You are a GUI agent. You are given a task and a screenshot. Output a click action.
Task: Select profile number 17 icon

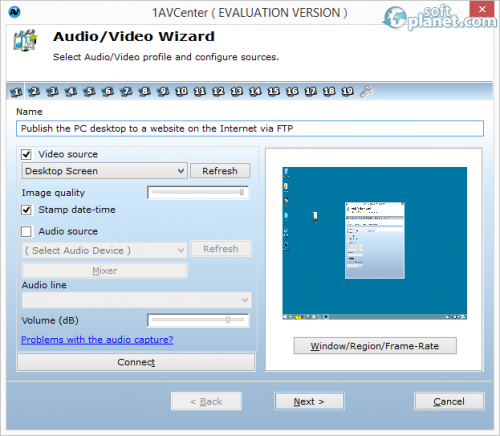click(x=311, y=91)
